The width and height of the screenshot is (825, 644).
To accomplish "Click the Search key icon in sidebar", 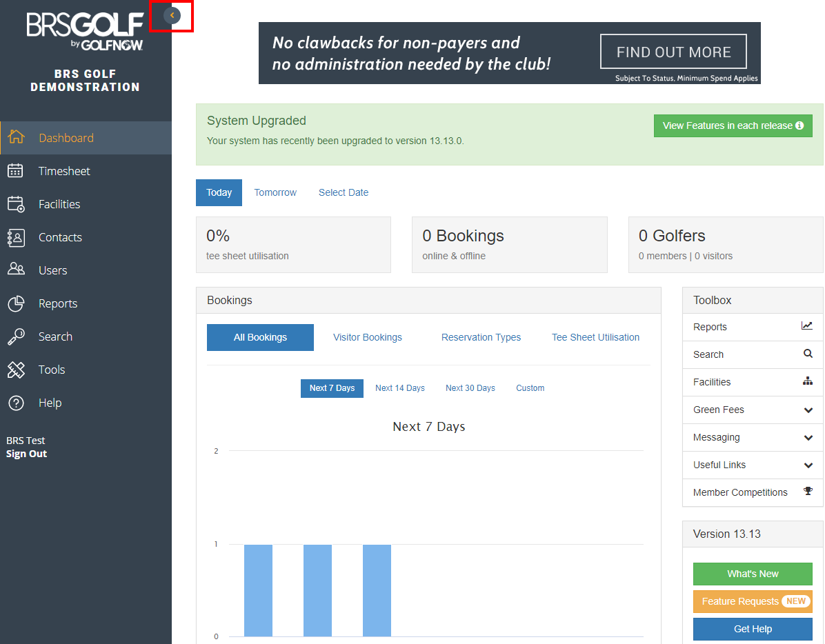I will (16, 336).
